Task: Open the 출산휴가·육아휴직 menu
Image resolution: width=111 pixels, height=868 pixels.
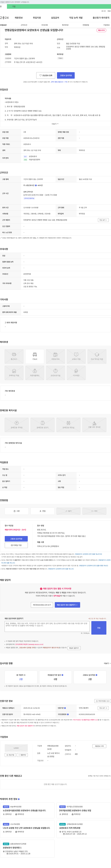Action: pyautogui.click(x=101, y=18)
